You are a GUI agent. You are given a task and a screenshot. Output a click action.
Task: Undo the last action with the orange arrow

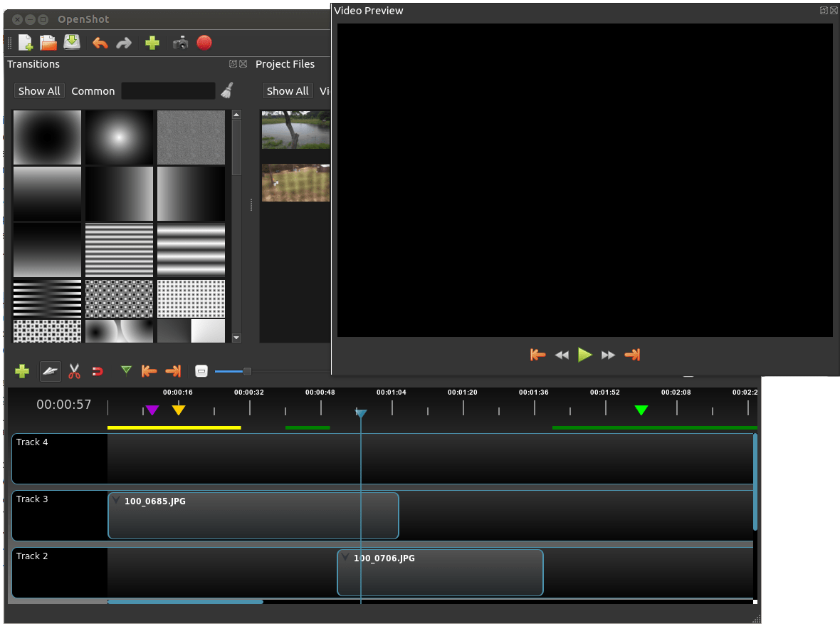click(100, 43)
